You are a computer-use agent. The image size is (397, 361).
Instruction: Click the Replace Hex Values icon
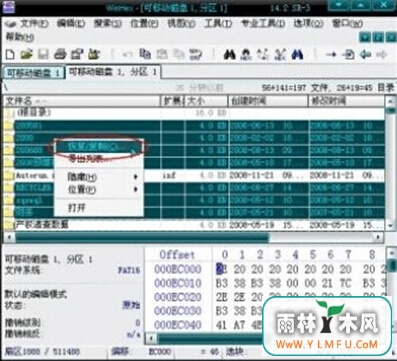tap(280, 54)
